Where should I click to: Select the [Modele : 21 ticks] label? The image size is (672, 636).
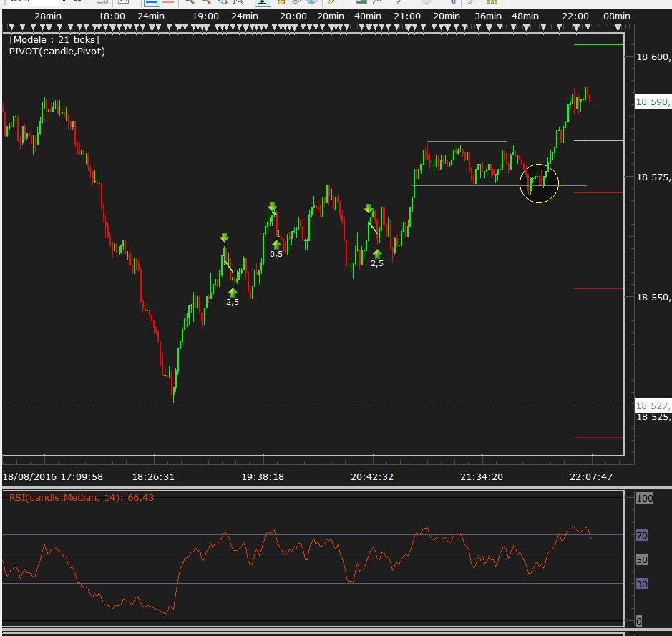[x=54, y=40]
